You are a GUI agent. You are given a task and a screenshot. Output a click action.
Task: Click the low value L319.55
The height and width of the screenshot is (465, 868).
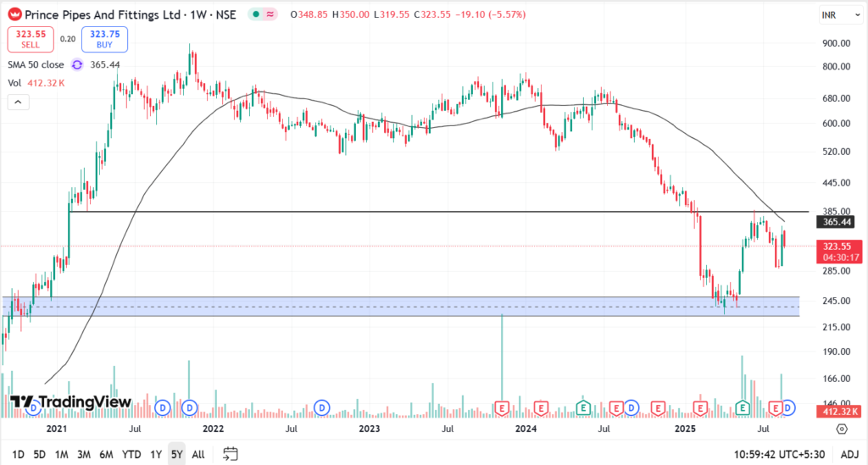[392, 15]
